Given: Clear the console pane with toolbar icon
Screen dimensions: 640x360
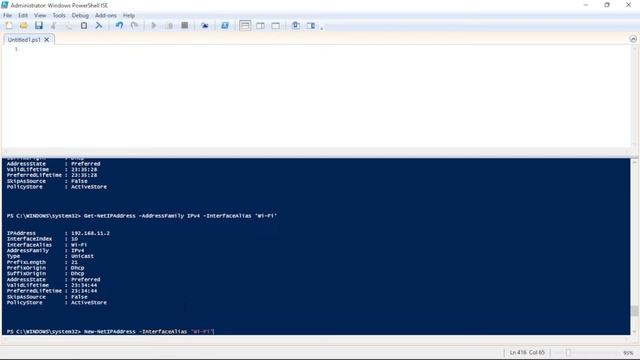Looking at the screenshot, I should pos(99,25).
